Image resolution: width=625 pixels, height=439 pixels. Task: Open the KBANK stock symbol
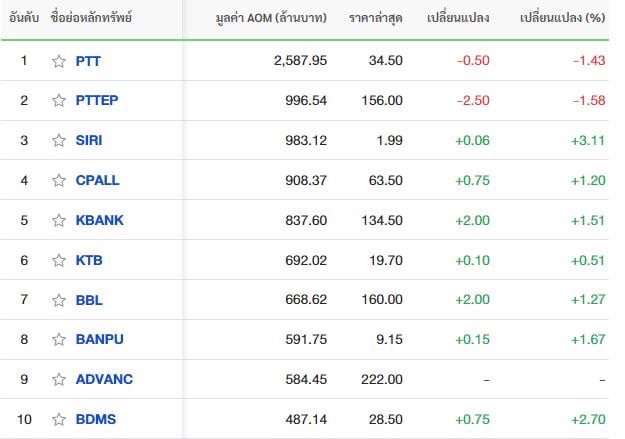pos(100,220)
